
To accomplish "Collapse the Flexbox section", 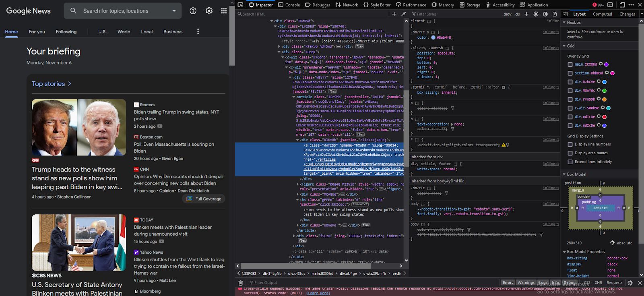I will [564, 23].
